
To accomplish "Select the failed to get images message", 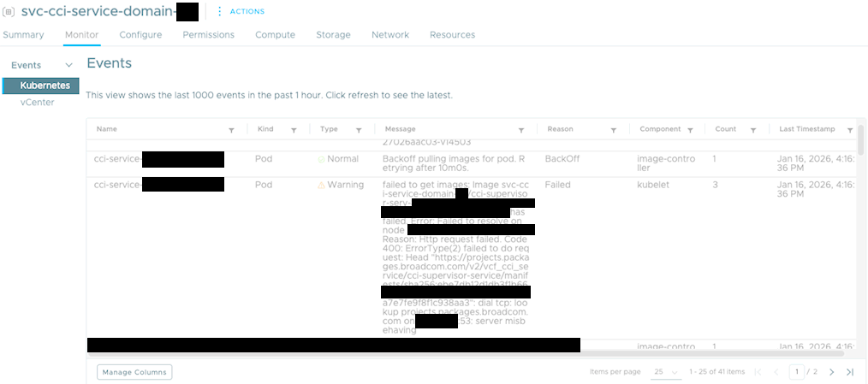I will pyautogui.click(x=456, y=257).
